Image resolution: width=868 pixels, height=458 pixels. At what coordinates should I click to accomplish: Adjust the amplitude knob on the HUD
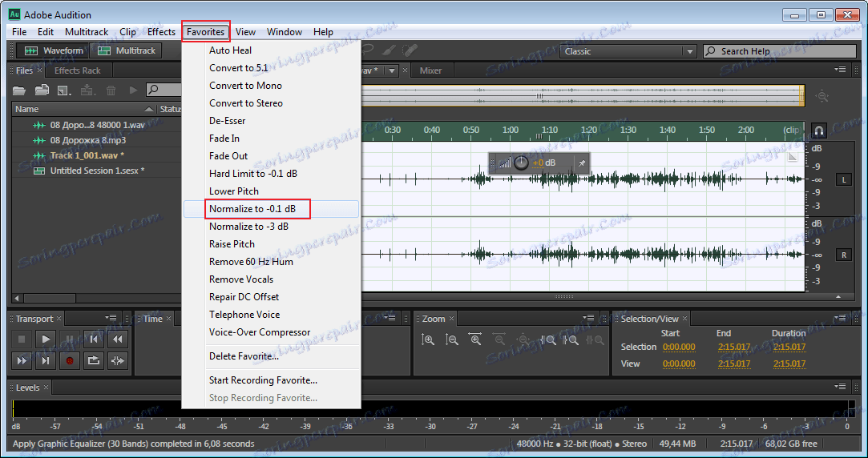[x=522, y=163]
